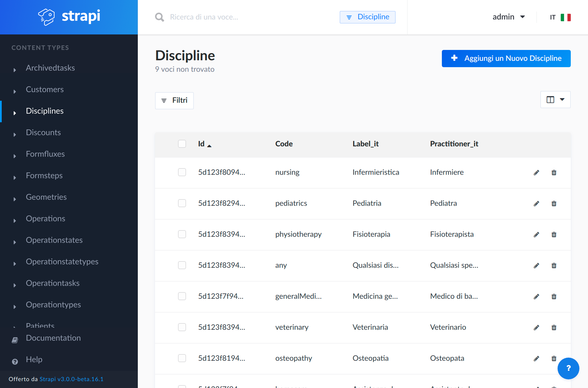Open Operations in the sidebar
The image size is (588, 388).
[x=45, y=218]
